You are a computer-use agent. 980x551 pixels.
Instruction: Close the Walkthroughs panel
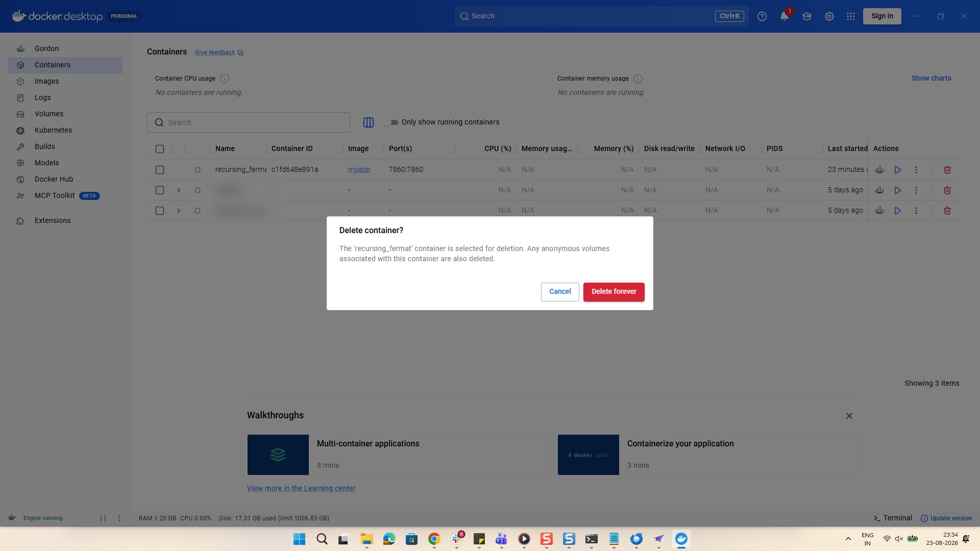(x=849, y=416)
